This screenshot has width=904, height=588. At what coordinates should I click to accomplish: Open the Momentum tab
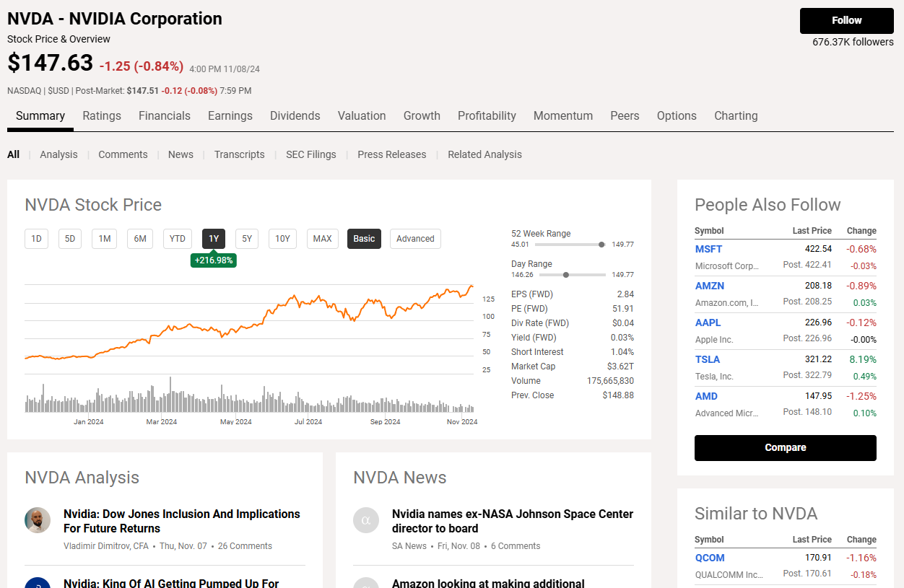pos(563,115)
